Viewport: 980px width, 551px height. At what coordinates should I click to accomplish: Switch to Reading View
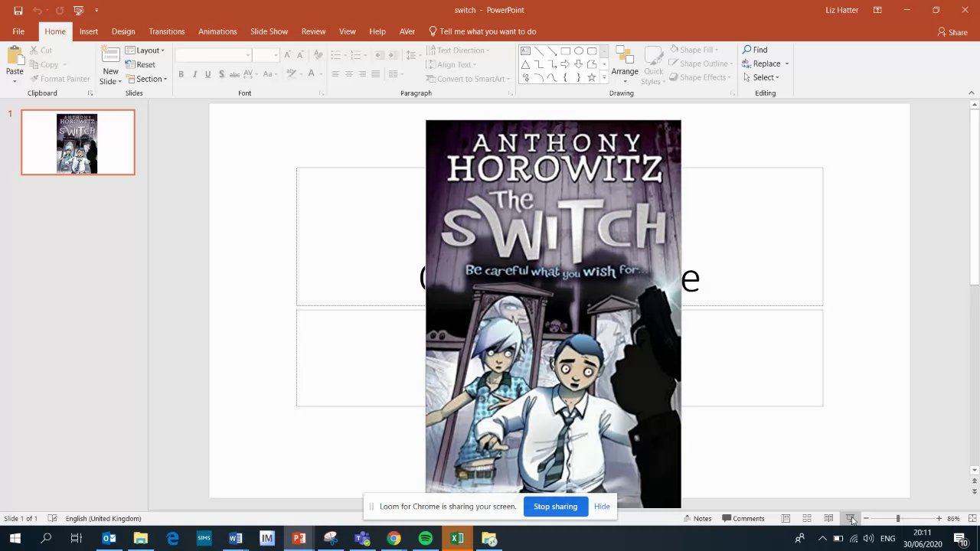point(828,518)
